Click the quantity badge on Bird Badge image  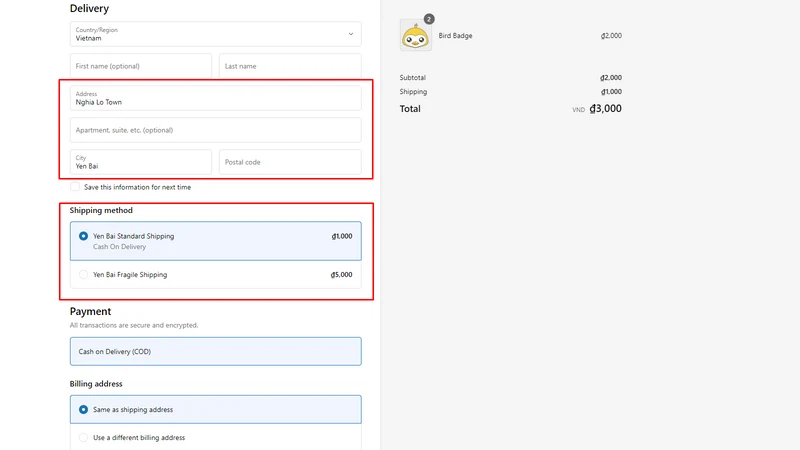(x=429, y=19)
